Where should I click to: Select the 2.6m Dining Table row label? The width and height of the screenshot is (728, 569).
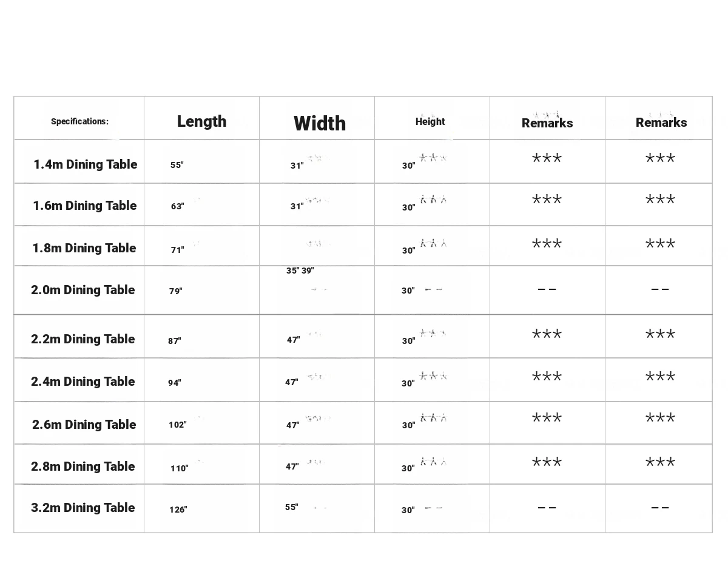click(x=84, y=425)
